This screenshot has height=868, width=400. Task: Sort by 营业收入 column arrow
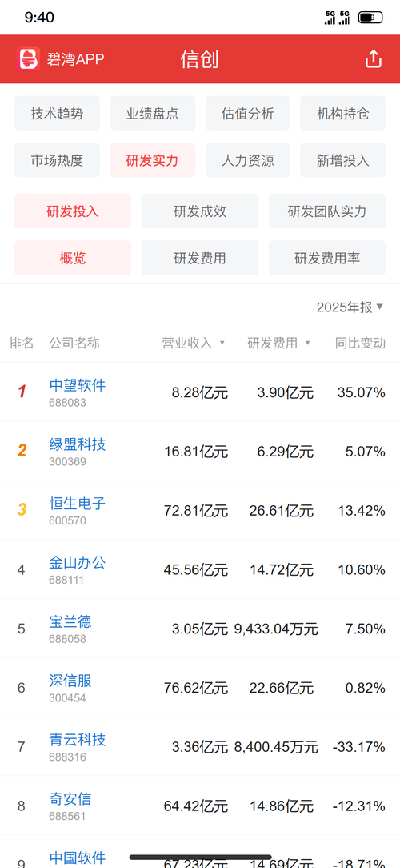222,343
